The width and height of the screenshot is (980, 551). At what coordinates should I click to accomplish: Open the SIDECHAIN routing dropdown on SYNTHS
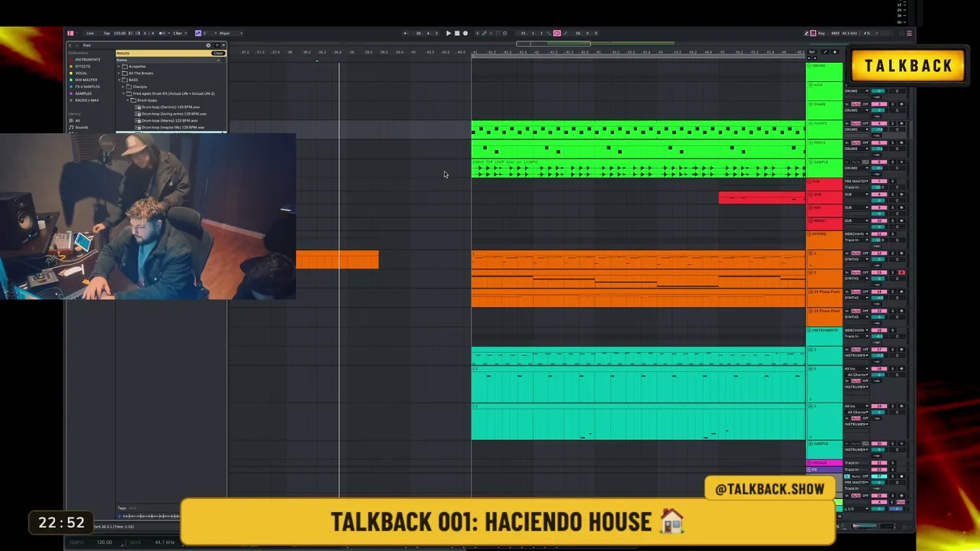pyautogui.click(x=857, y=234)
